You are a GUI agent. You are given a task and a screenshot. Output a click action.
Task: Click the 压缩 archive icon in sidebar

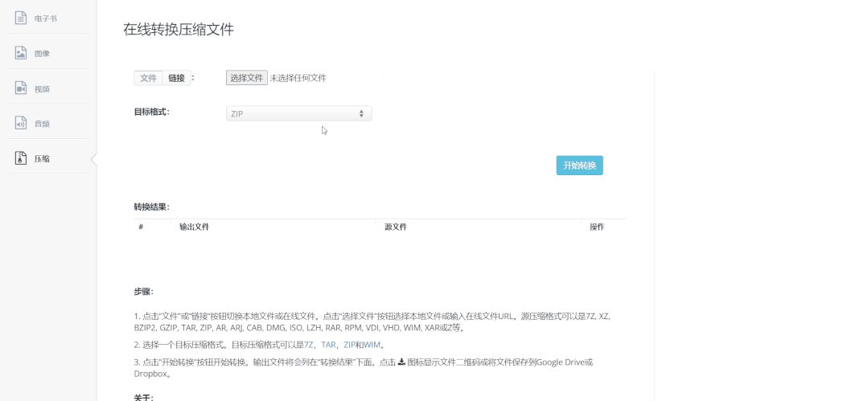[20, 158]
